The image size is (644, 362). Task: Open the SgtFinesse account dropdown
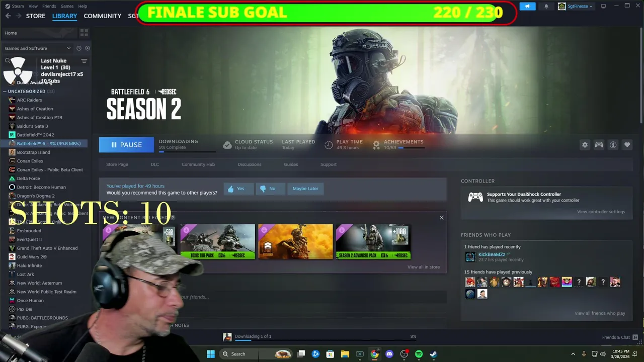click(x=575, y=6)
